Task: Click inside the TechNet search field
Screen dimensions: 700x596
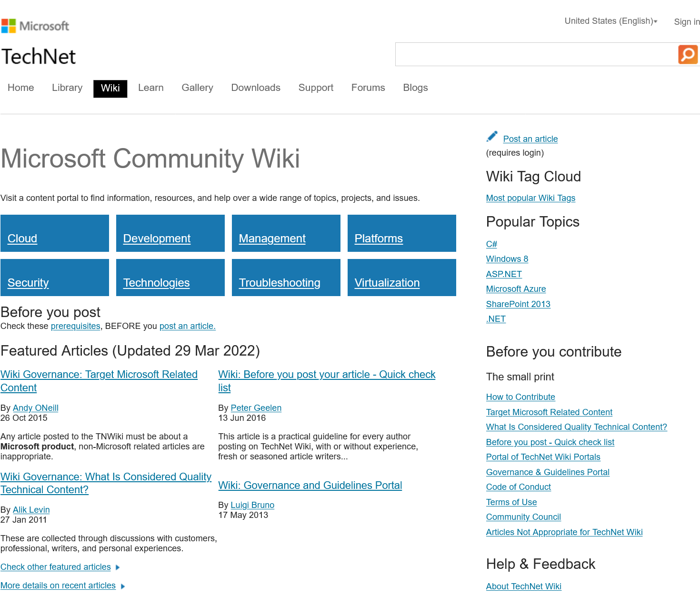Action: click(x=537, y=54)
